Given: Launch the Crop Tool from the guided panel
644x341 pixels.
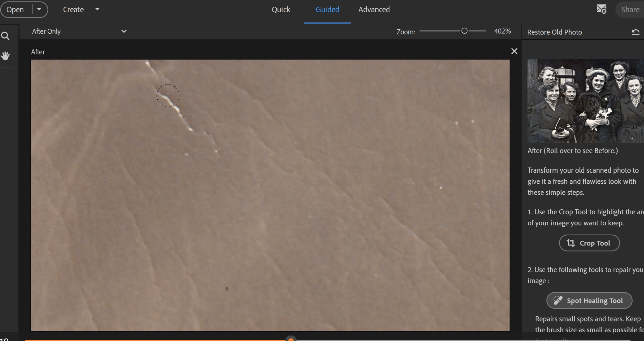Looking at the screenshot, I should point(589,243).
